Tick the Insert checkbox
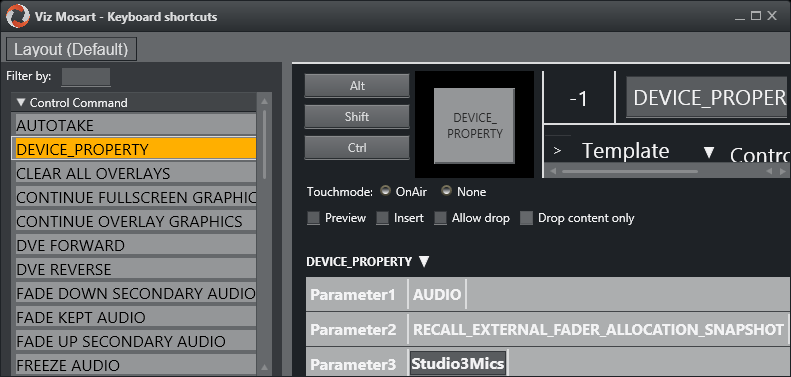791x377 pixels. click(383, 218)
